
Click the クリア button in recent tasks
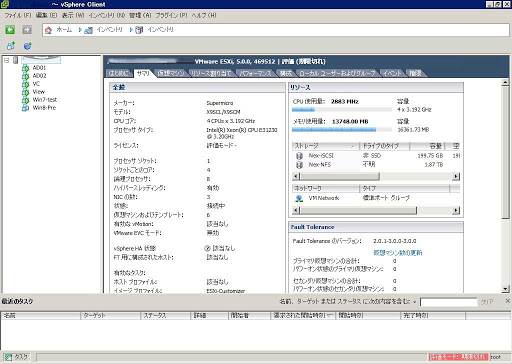coord(487,302)
